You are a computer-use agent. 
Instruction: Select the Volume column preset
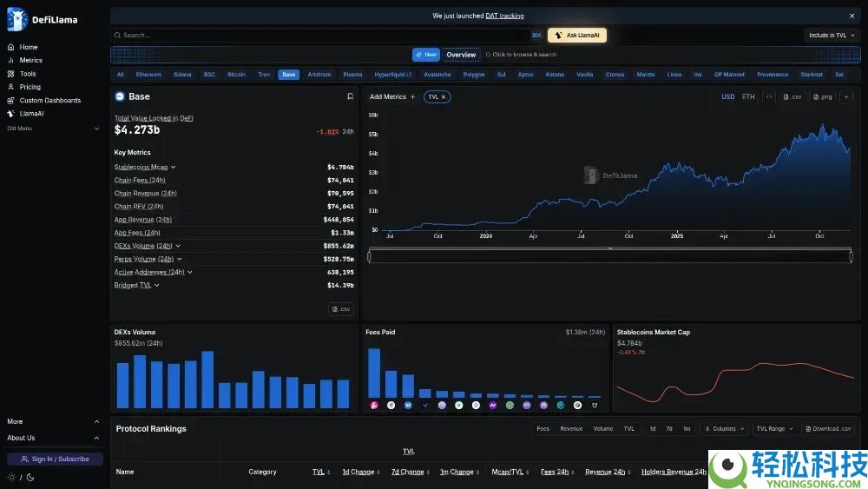tap(603, 429)
